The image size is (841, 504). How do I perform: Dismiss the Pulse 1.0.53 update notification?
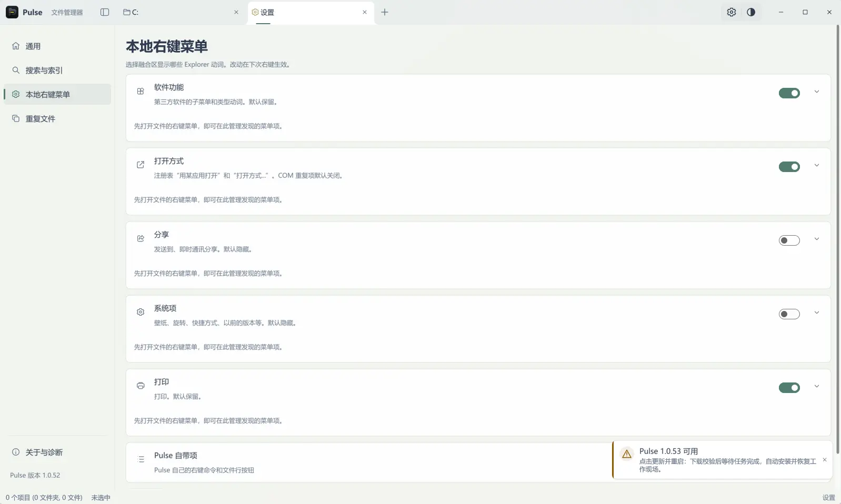coord(825,460)
